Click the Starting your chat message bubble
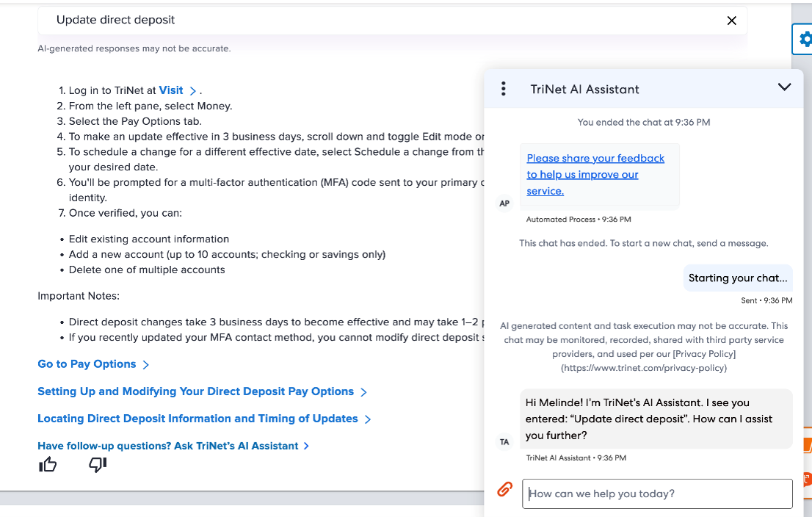The image size is (812, 517). click(x=737, y=278)
